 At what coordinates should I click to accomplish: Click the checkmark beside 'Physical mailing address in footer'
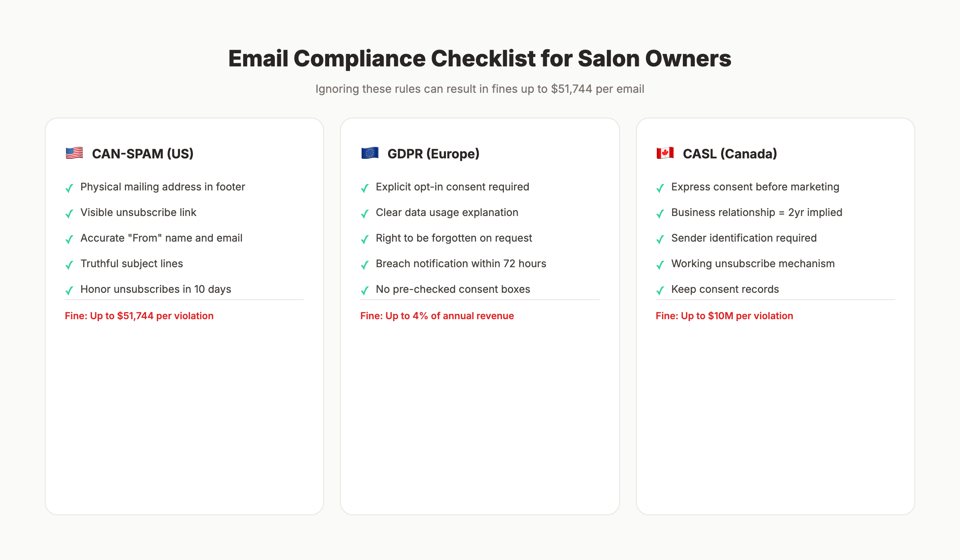69,188
